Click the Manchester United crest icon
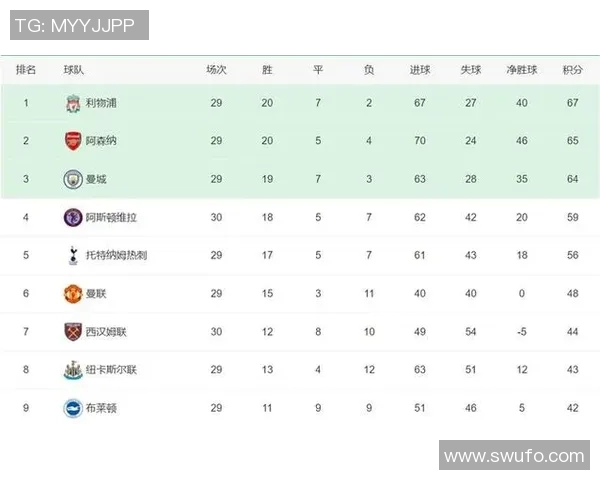Image resolution: width=600 pixels, height=480 pixels. 73,293
